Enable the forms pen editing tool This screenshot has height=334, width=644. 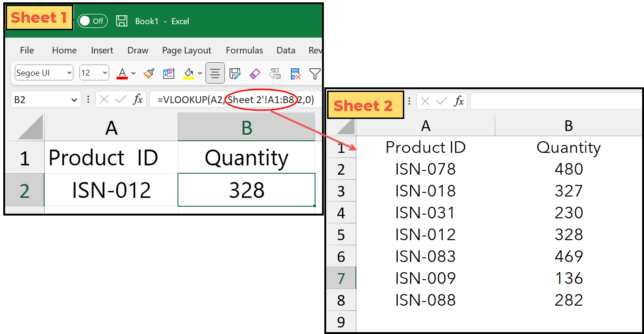point(235,73)
